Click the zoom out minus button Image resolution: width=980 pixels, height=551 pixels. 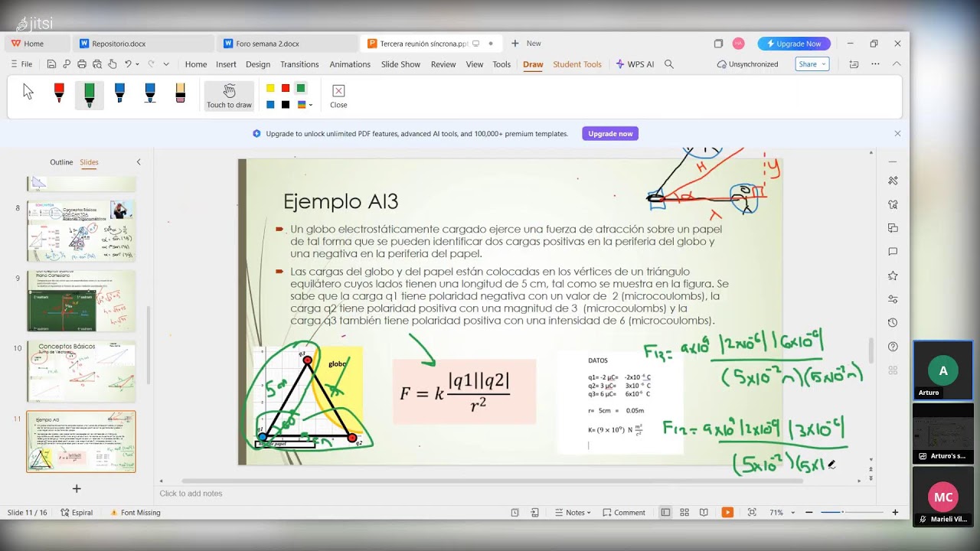[809, 513]
